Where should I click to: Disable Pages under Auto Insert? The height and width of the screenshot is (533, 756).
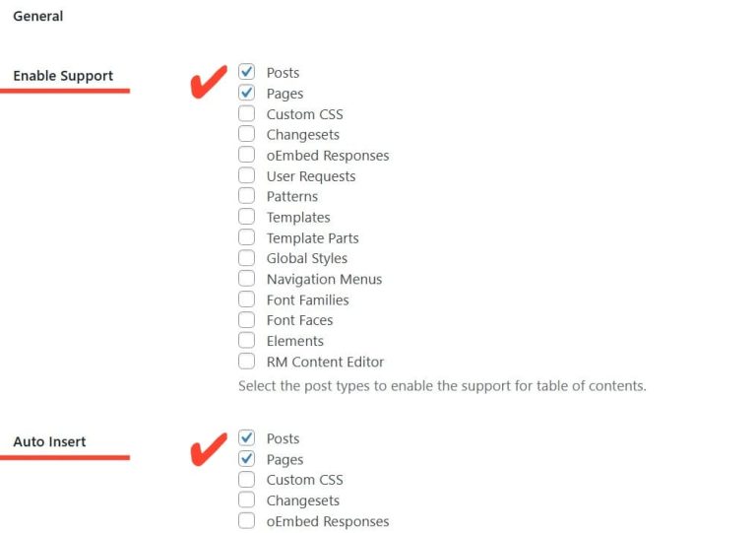246,459
